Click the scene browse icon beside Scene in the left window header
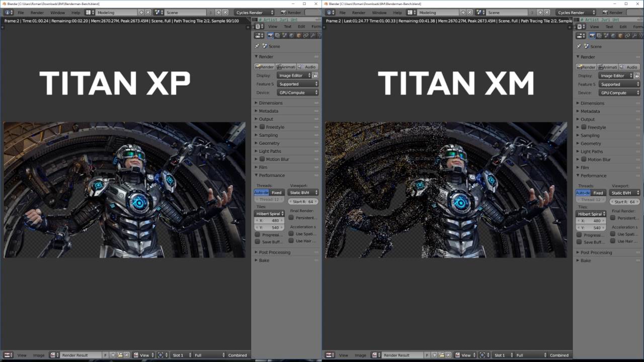 coord(159,12)
